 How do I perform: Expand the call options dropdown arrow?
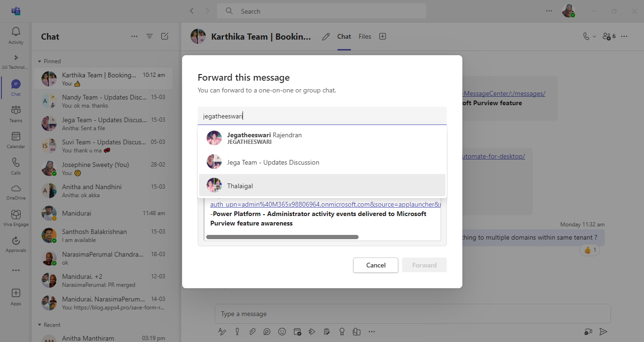pos(594,36)
